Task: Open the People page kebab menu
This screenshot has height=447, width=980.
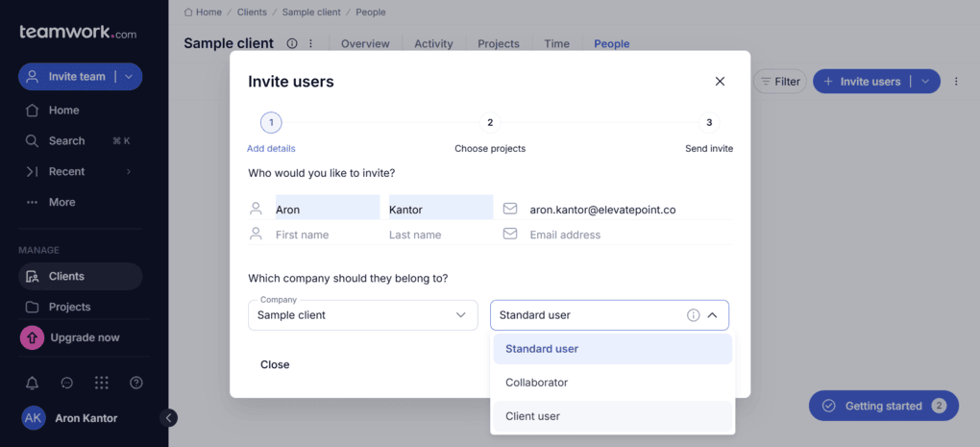Action: pos(956,82)
